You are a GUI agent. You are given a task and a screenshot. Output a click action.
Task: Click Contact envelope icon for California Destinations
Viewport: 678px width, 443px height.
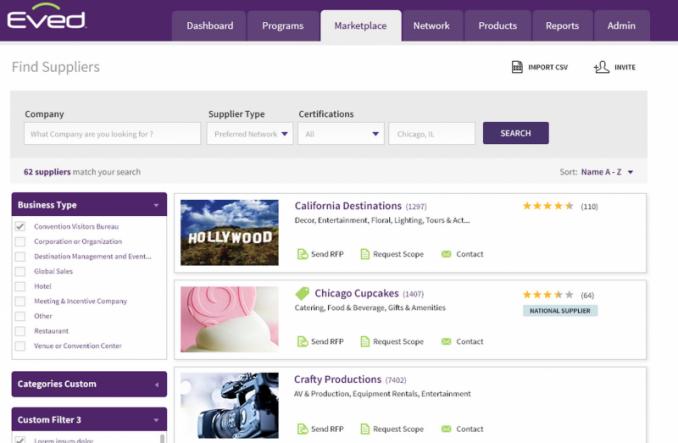(x=446, y=254)
